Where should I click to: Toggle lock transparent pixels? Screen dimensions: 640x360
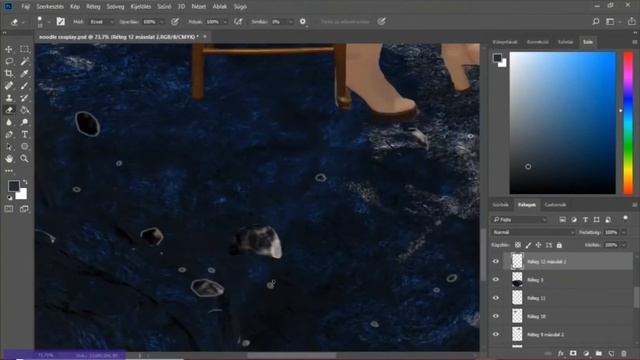click(518, 245)
